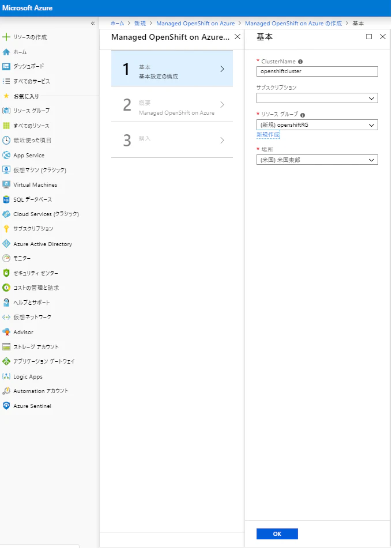The height and width of the screenshot is (548, 392).
Task: Click the Logic Apps icon
Action: [6, 376]
